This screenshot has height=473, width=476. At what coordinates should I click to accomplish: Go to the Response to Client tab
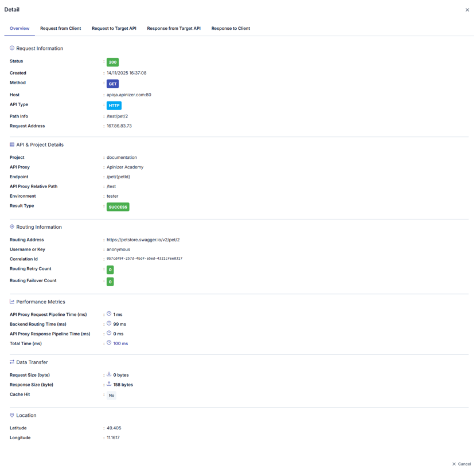[x=231, y=28]
